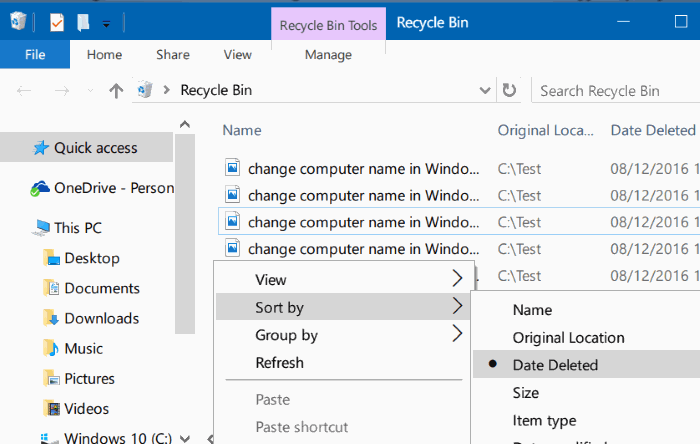Open the Desktop folder in sidebar
The height and width of the screenshot is (444, 700).
tap(92, 258)
